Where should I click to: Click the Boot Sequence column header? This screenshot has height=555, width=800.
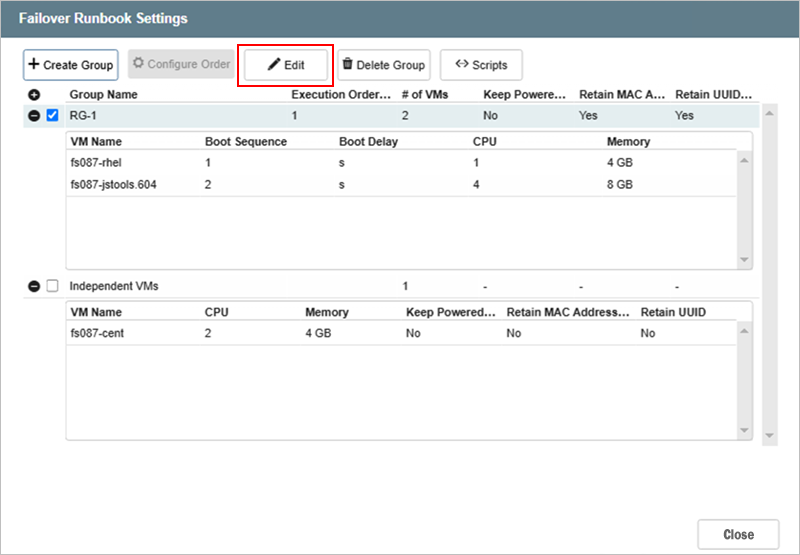click(245, 142)
